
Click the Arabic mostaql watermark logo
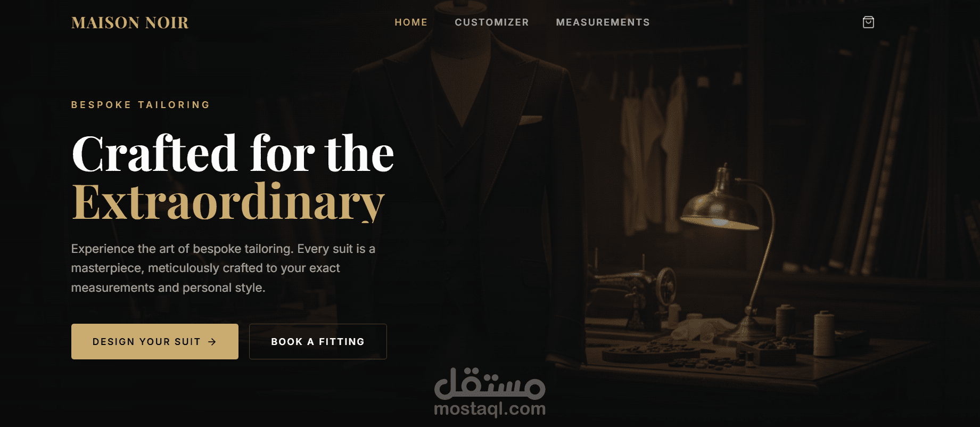tap(490, 383)
